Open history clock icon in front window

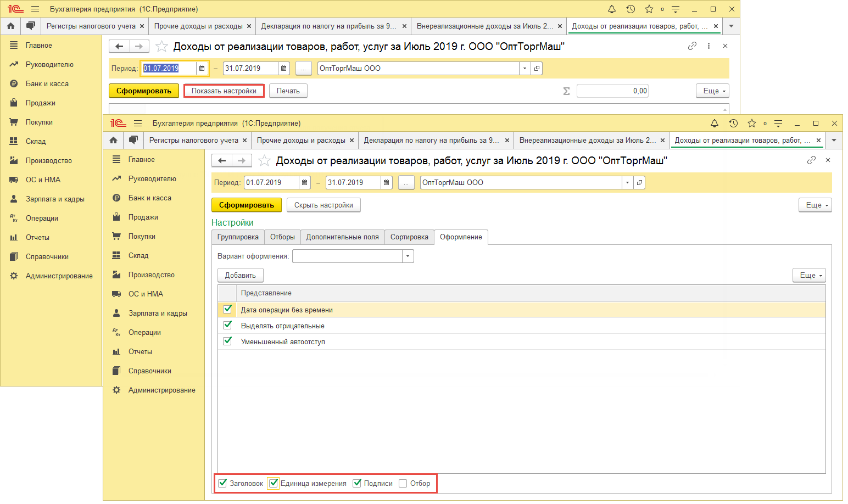point(733,124)
